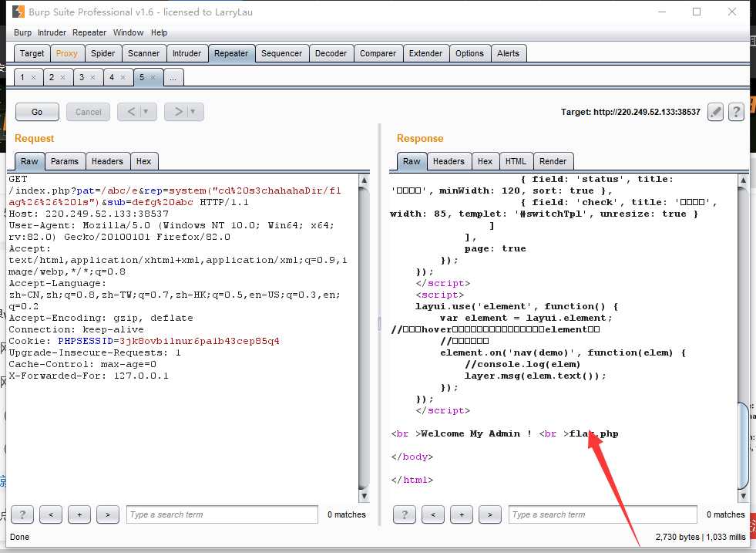Viewport: 756px width, 553px height.
Task: Expand the back history dropdown arrow
Action: [148, 112]
